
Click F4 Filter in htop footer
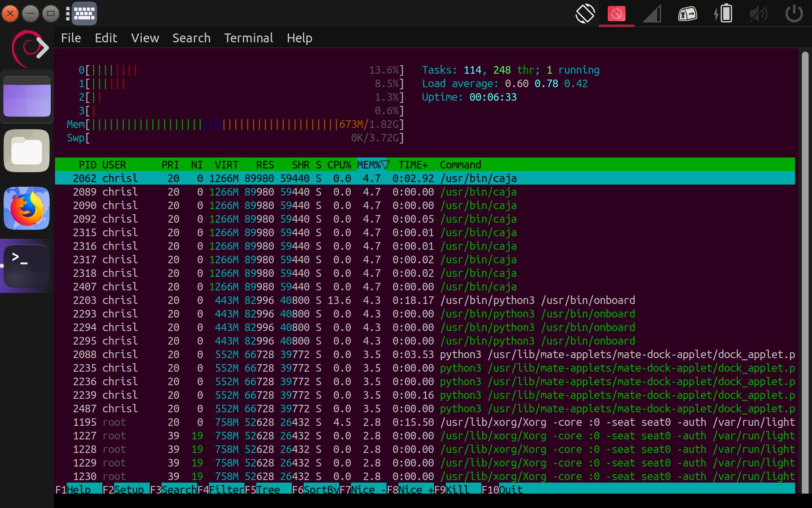click(221, 489)
